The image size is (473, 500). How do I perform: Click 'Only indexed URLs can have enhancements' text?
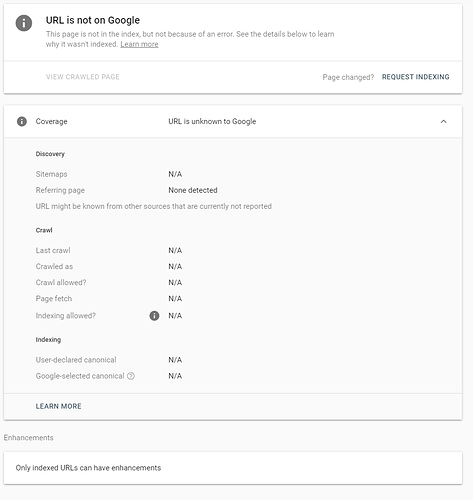(88, 468)
